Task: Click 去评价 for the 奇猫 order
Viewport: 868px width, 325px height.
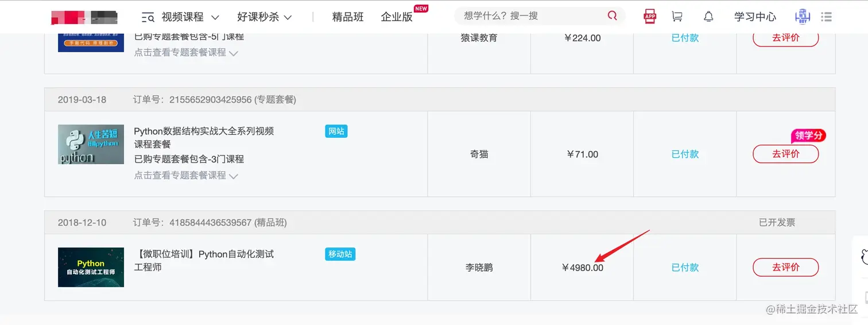Action: coord(785,154)
